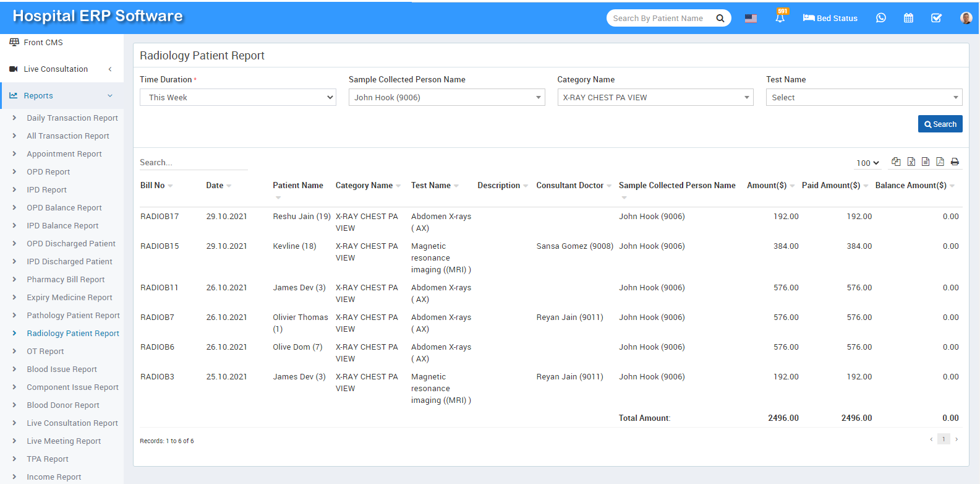
Task: Open the Time Duration dropdown
Action: (238, 97)
